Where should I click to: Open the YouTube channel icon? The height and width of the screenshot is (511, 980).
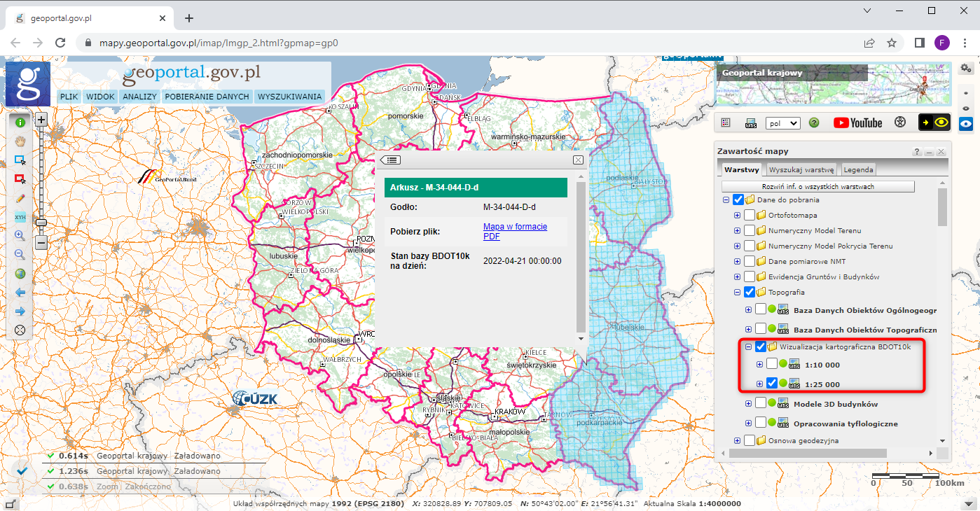pos(857,122)
